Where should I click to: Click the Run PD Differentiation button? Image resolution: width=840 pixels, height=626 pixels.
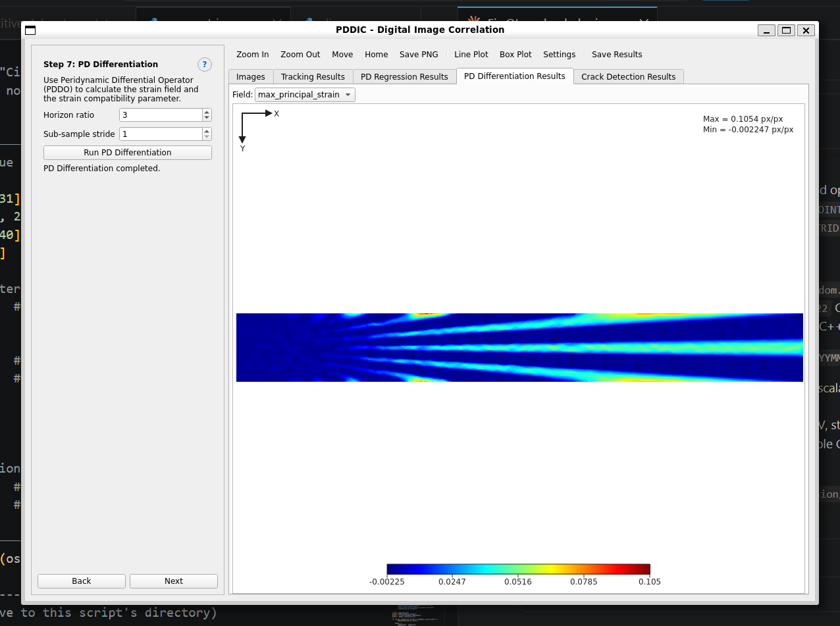[x=128, y=153]
